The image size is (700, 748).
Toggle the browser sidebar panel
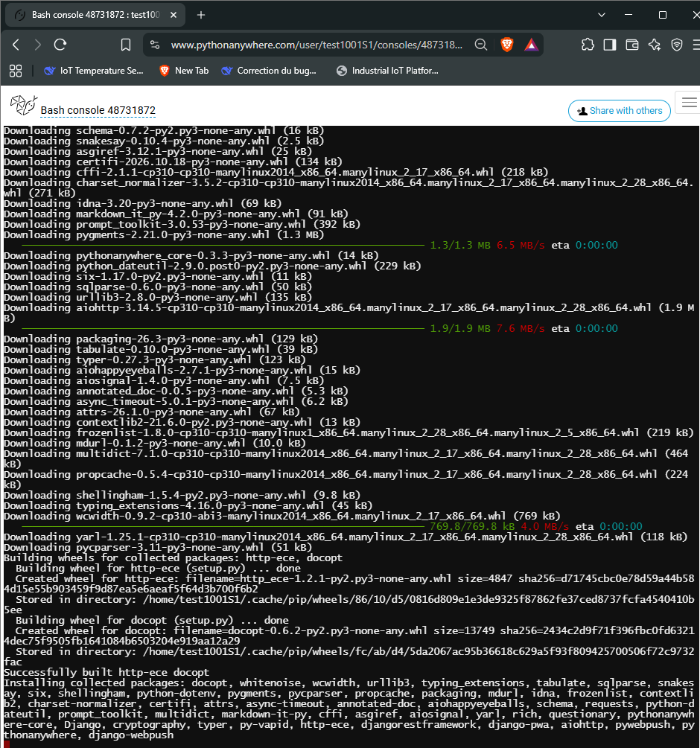(610, 45)
